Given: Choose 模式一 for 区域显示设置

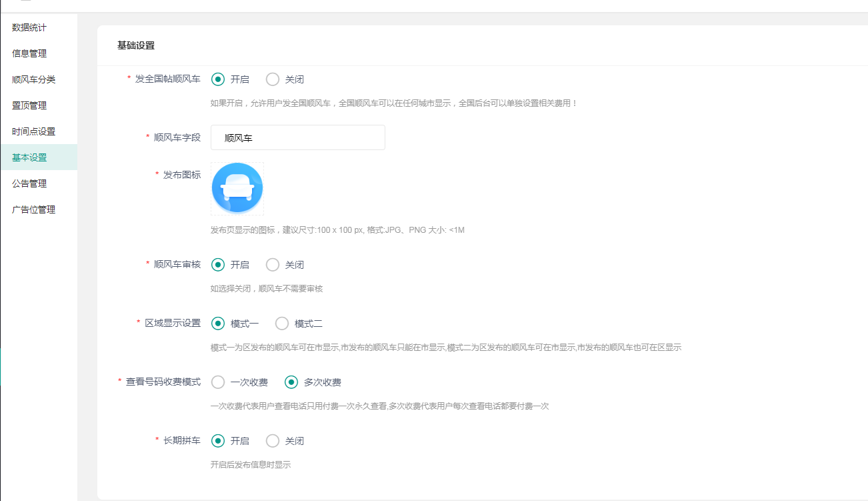Looking at the screenshot, I should pos(218,324).
